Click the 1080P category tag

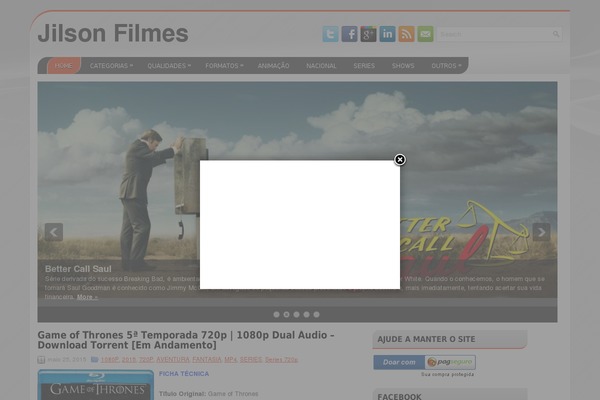[x=109, y=359]
